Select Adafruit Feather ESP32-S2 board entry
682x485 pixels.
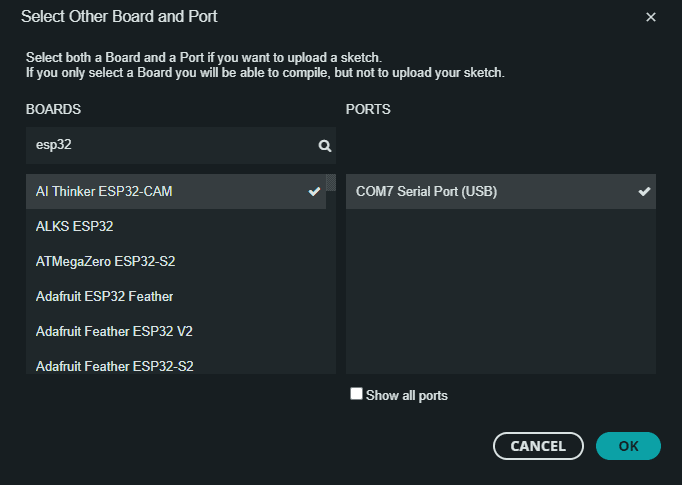click(x=176, y=362)
